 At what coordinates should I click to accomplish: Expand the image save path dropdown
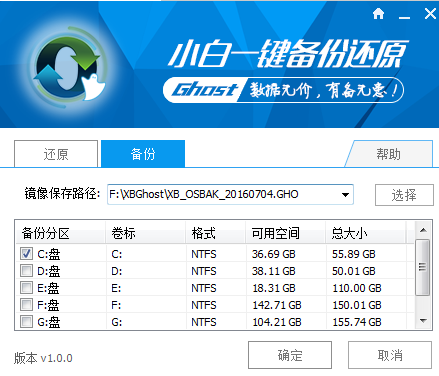click(x=346, y=195)
